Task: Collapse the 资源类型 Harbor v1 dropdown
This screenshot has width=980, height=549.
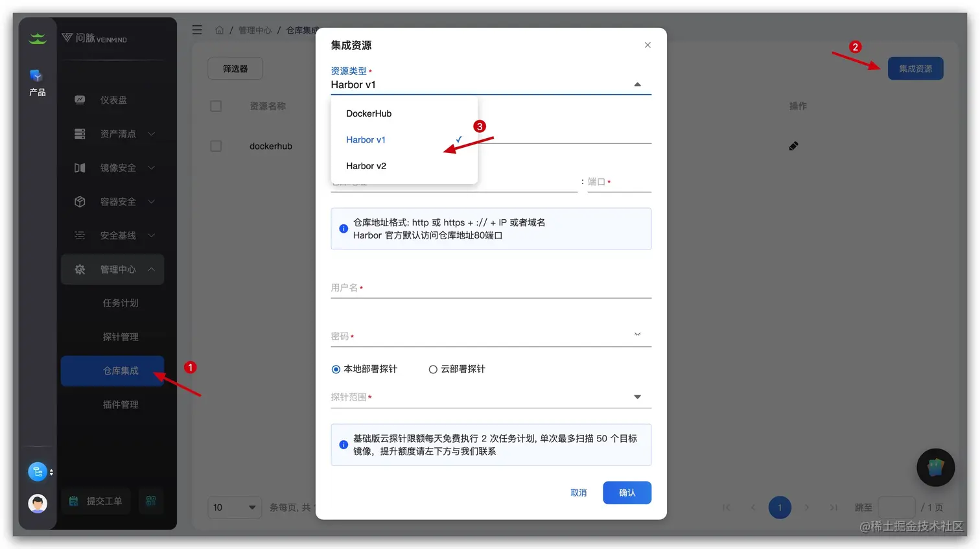Action: coord(638,84)
